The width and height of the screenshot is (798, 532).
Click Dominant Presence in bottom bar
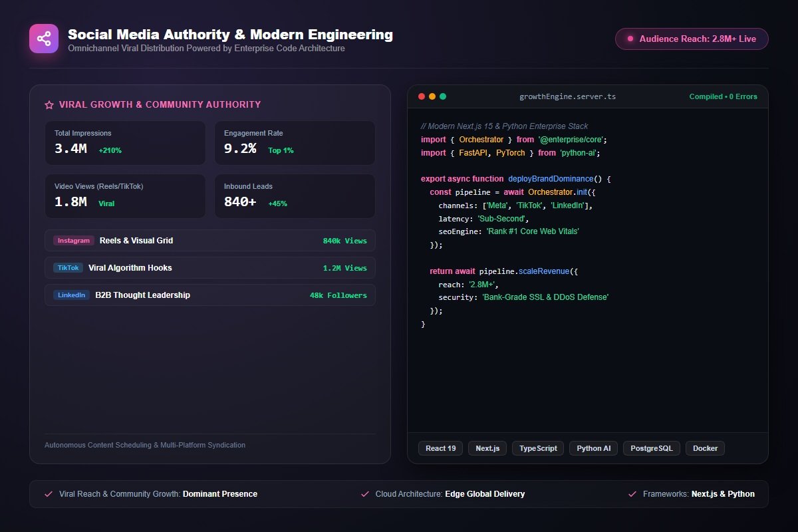(x=220, y=494)
